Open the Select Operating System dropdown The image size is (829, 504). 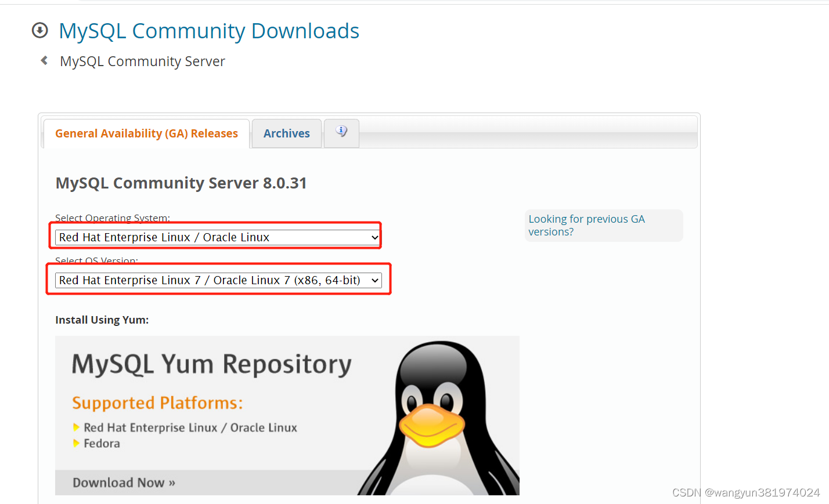(x=218, y=237)
